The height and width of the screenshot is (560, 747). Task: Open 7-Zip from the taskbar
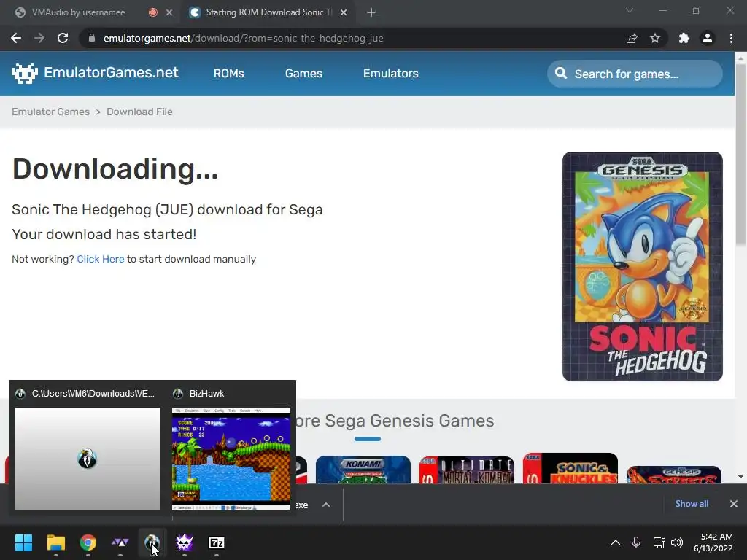click(217, 542)
